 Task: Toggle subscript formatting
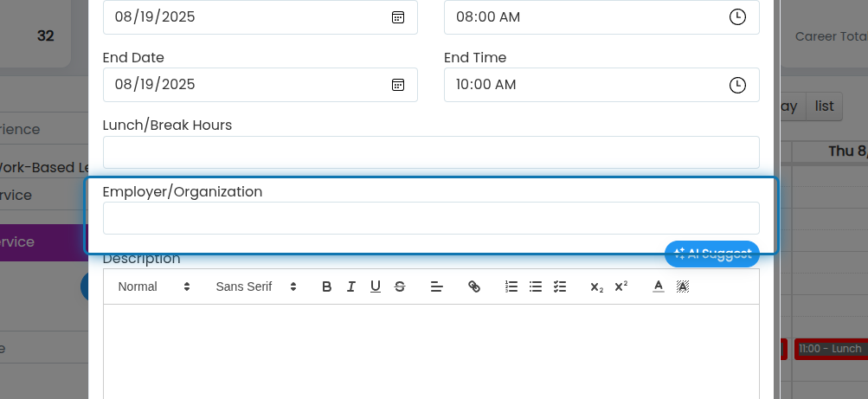click(597, 286)
